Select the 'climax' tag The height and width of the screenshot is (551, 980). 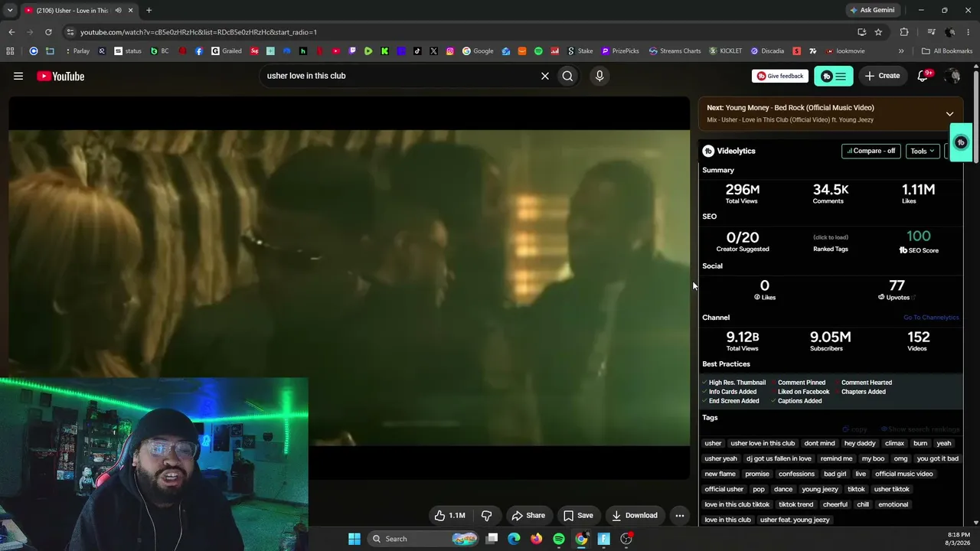coord(894,443)
